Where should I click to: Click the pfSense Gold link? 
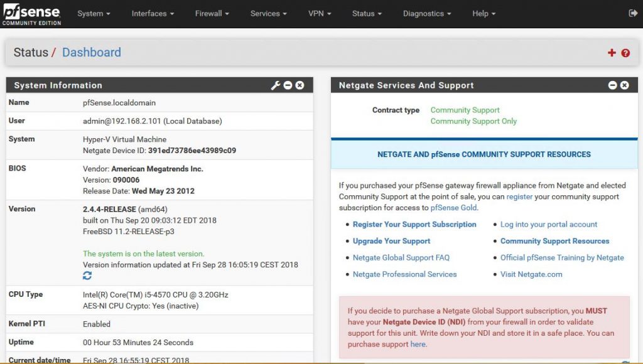click(x=453, y=207)
